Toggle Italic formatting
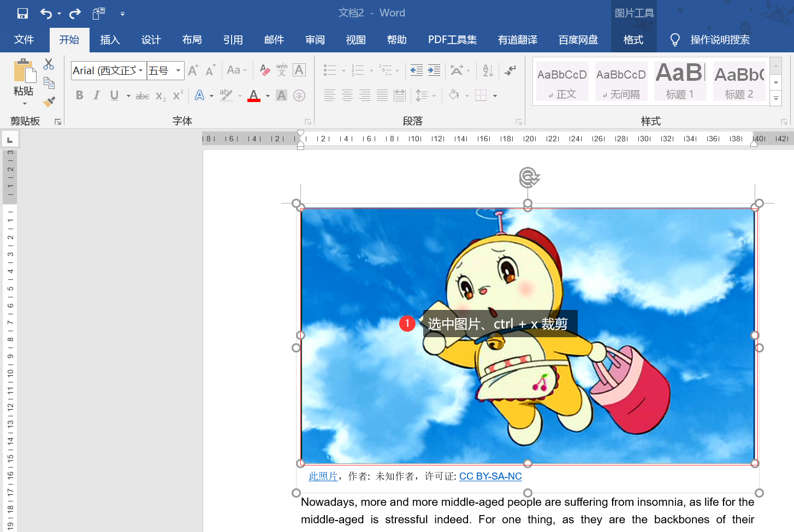The image size is (794, 532). coord(97,95)
